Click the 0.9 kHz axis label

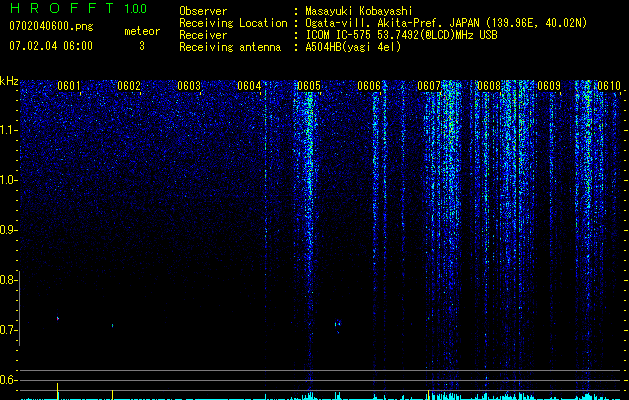point(7,230)
